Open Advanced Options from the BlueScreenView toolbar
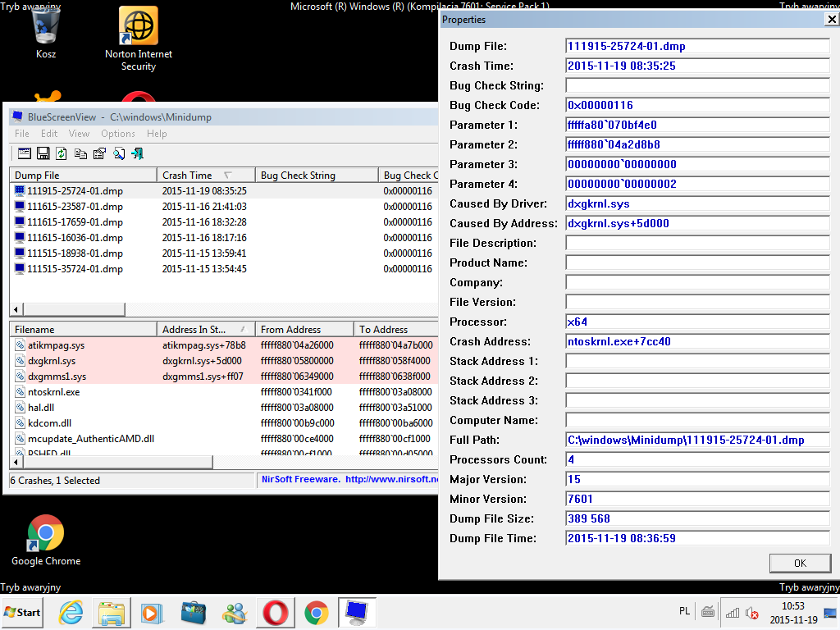Image resolution: width=840 pixels, height=630 pixels. coord(25,153)
